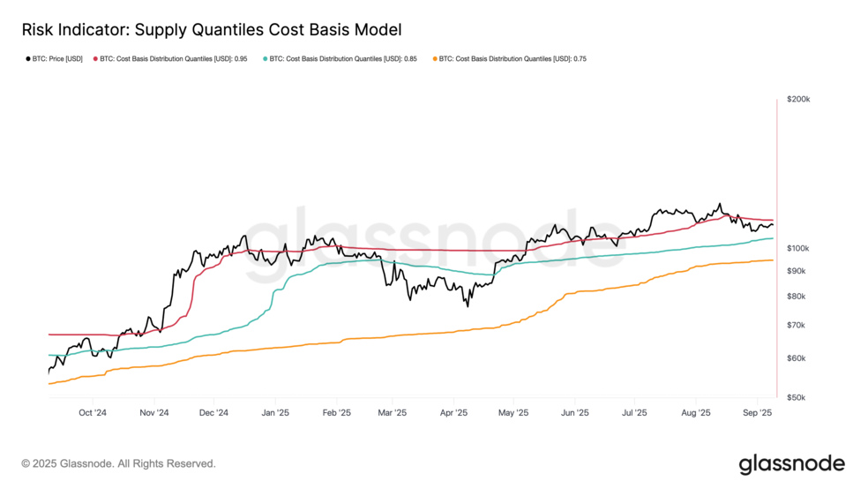868x489 pixels.
Task: Click the glassnode logo at bottom right
Action: tap(791, 464)
